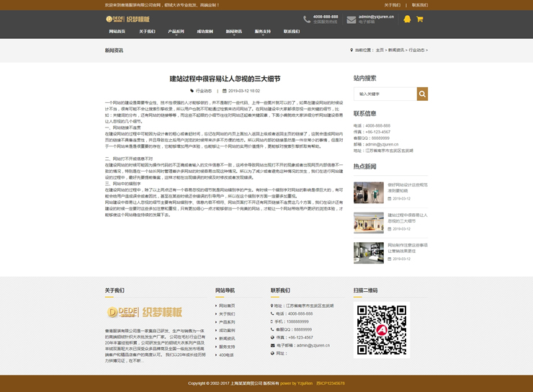Click the yellow QQ penguin icon in header
This screenshot has height=392, width=533.
(407, 19)
